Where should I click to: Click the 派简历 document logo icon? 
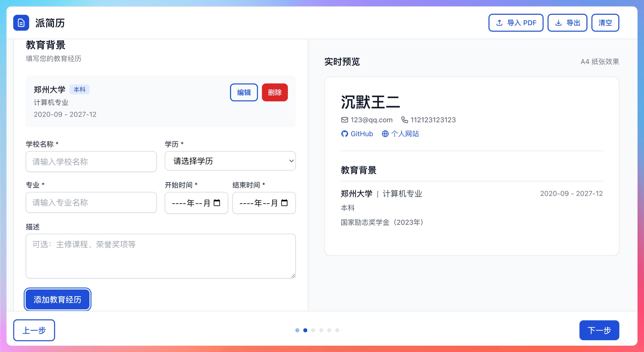21,23
